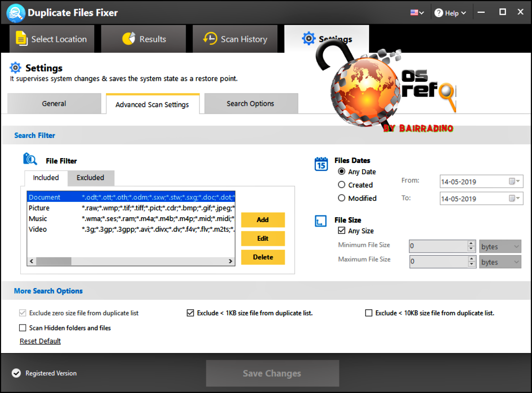Click the Add filter button
The width and height of the screenshot is (532, 393).
click(263, 220)
